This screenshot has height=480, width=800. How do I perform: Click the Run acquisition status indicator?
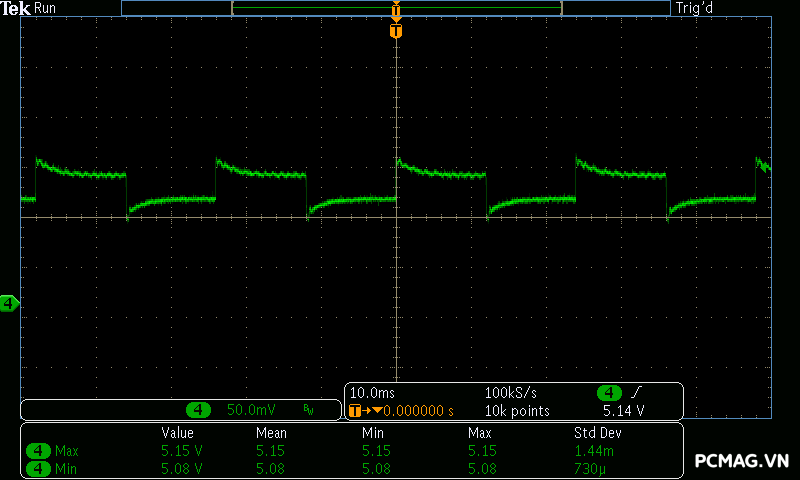coord(46,8)
